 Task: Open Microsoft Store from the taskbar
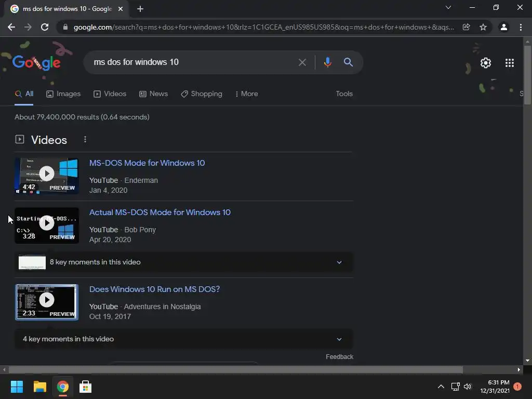tap(86, 387)
